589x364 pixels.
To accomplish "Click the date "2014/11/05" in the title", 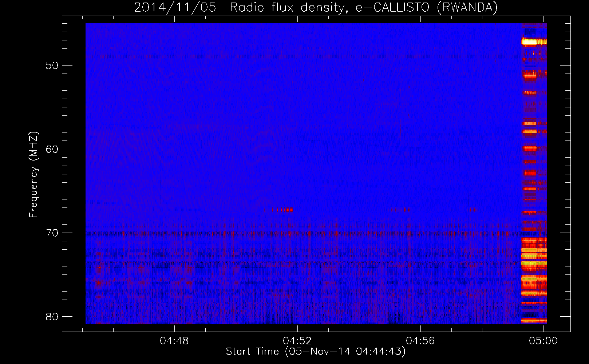I will pos(175,8).
